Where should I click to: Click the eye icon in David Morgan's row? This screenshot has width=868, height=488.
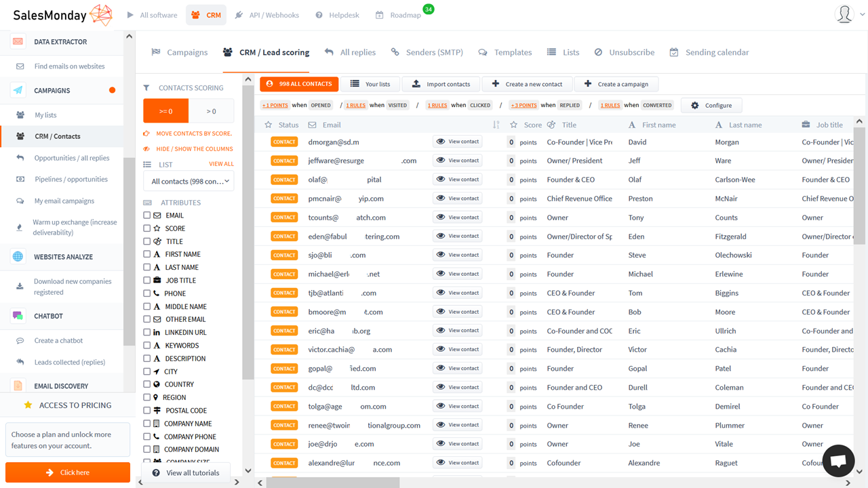point(441,142)
